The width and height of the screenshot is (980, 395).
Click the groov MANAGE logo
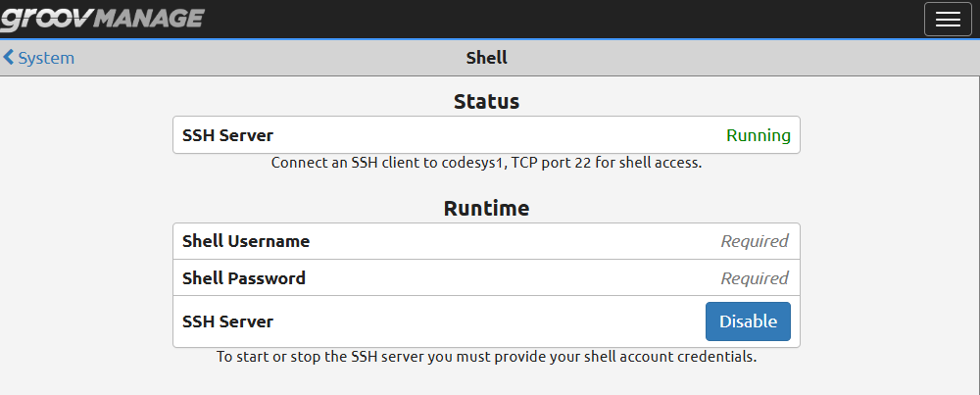102,18
